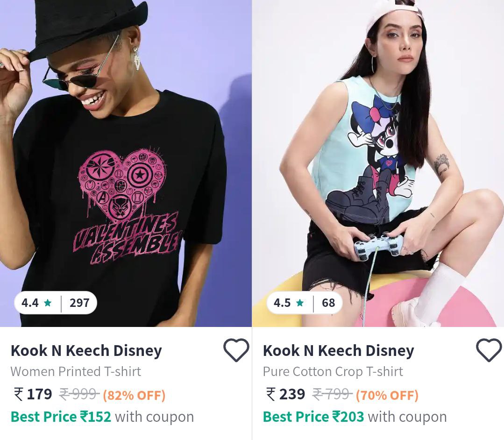Click the 297 review count on the left card
Image resolution: width=504 pixels, height=440 pixels.
79,303
